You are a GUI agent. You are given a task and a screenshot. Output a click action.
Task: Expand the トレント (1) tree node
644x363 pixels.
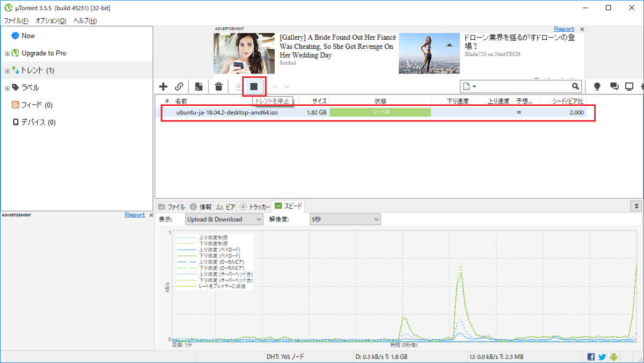point(7,71)
